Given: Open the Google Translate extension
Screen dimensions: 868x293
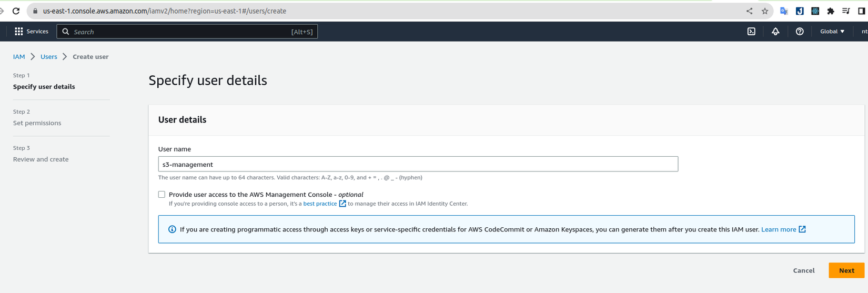Looking at the screenshot, I should click(x=784, y=11).
